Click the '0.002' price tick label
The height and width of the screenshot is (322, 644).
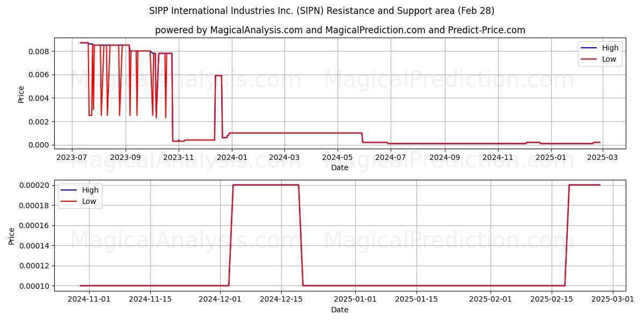(x=40, y=122)
